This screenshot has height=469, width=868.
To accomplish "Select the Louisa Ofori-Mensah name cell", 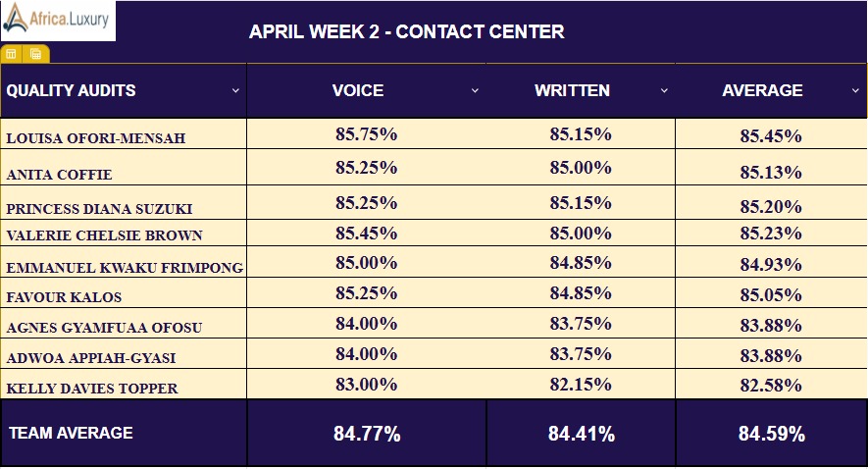I will (x=96, y=138).
